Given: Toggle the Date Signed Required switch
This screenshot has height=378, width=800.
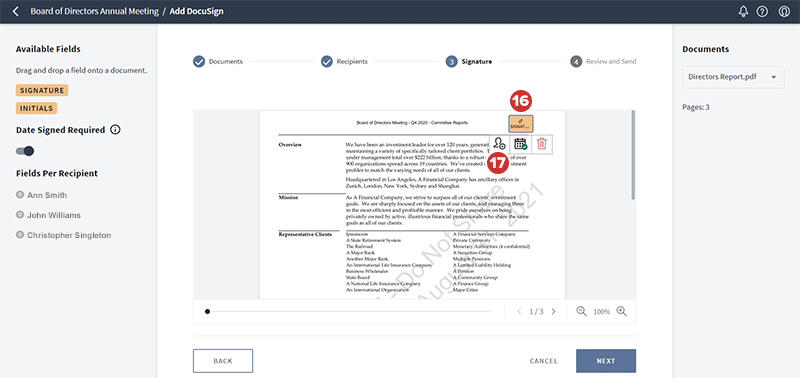Looking at the screenshot, I should pyautogui.click(x=25, y=151).
